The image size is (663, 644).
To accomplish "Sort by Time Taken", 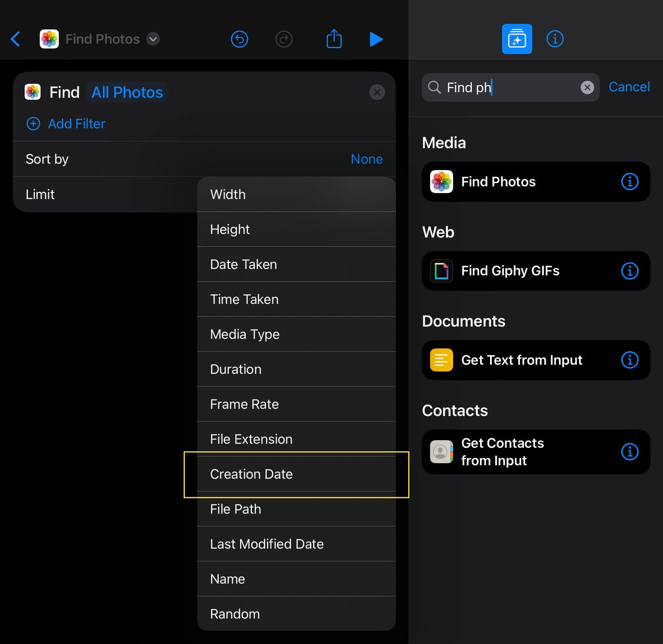I will point(297,299).
